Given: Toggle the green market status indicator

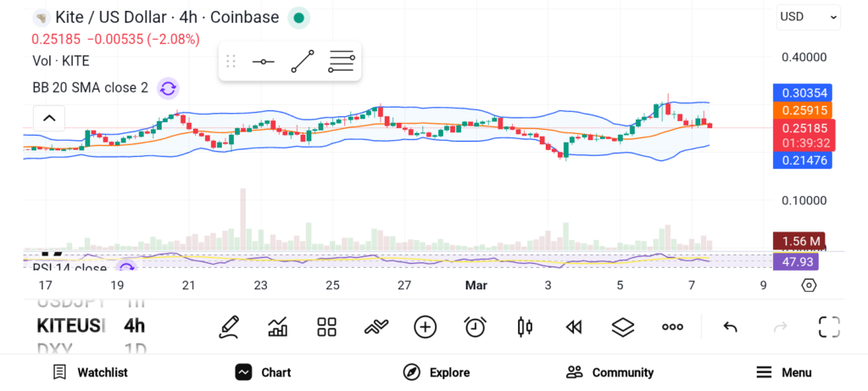Looking at the screenshot, I should (x=298, y=17).
